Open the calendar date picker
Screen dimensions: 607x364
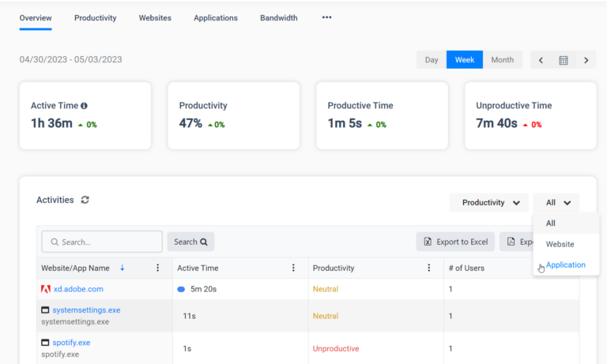pyautogui.click(x=564, y=60)
